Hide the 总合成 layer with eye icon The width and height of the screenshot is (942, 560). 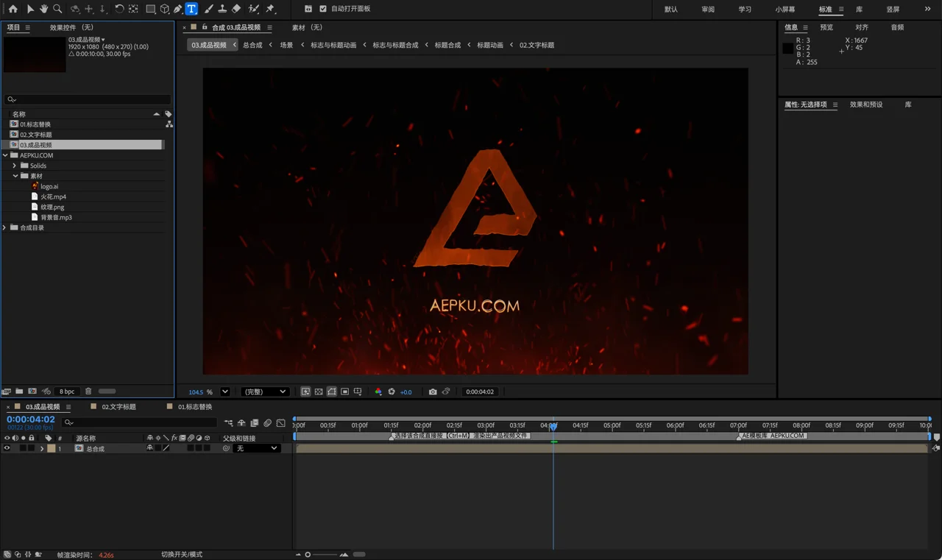7,448
